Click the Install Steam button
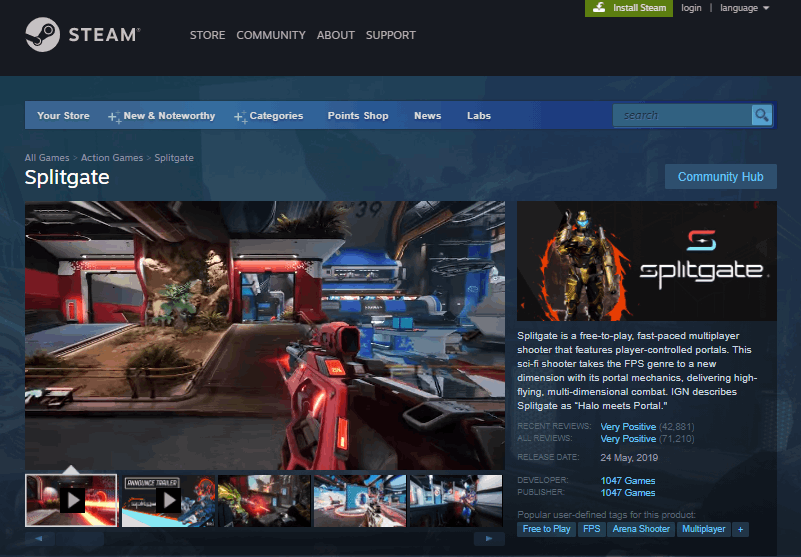 [629, 8]
